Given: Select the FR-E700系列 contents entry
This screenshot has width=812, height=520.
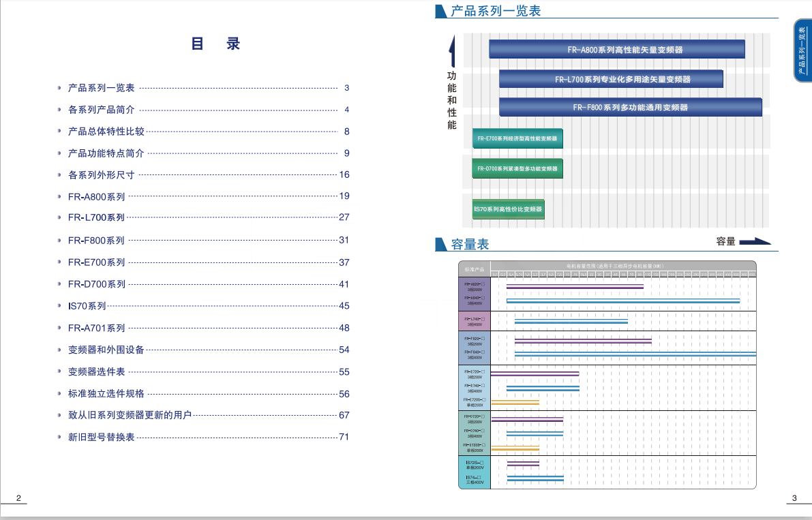Looking at the screenshot, I should 204,262.
